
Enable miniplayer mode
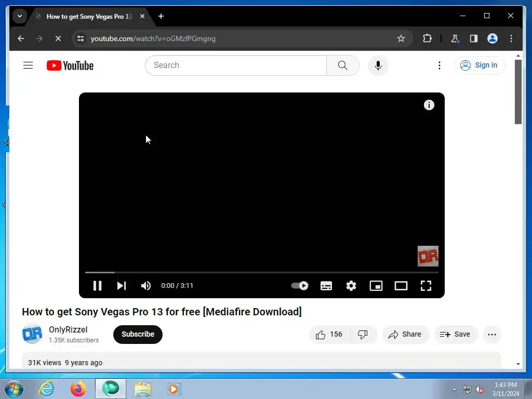(x=376, y=286)
